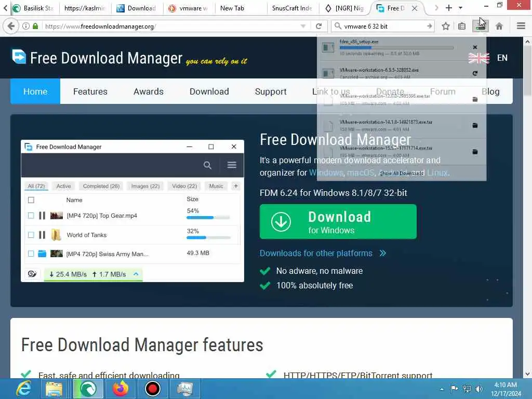This screenshot has width=532, height=399.
Task: Add a new tag with plus button
Action: [236, 186]
